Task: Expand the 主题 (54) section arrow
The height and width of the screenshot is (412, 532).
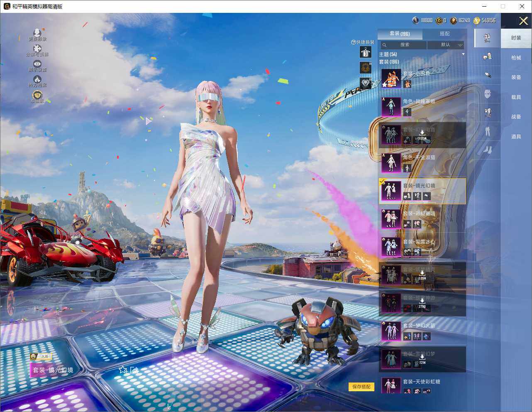Action: 463,54
